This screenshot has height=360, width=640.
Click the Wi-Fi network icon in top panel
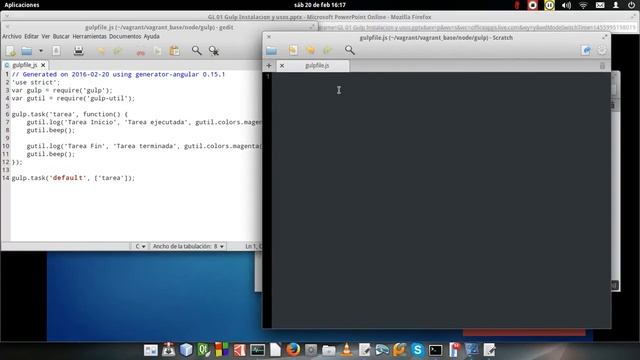tap(583, 5)
